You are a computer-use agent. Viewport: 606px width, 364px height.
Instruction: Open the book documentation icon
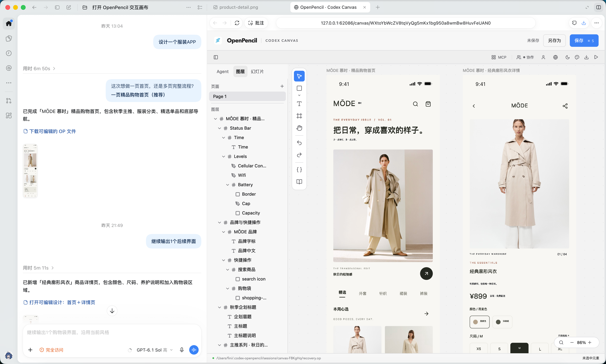pyautogui.click(x=299, y=182)
